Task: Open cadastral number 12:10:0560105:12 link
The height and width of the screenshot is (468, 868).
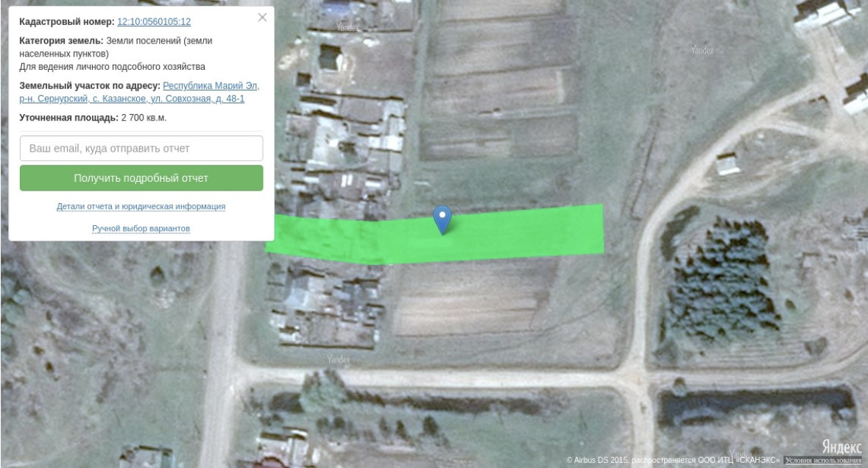Action: tap(154, 21)
